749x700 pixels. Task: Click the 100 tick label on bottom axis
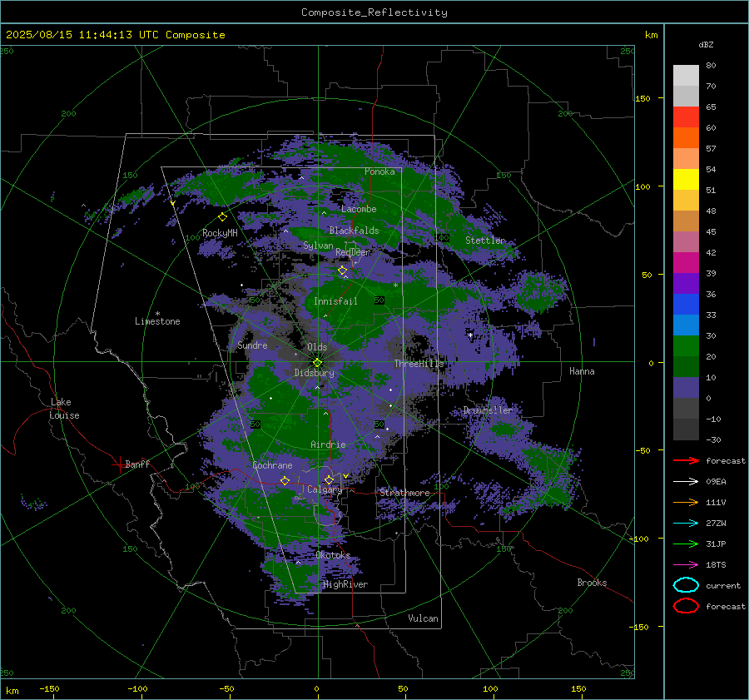[x=490, y=688]
